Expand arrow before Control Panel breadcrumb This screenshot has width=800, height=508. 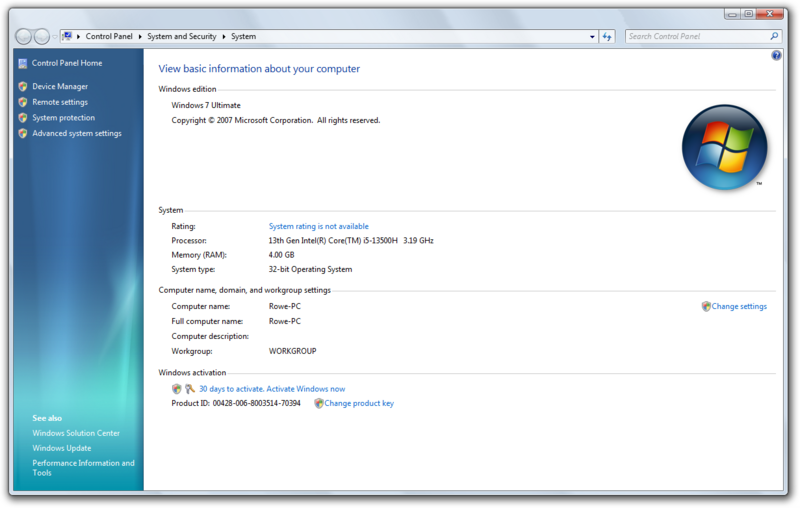78,37
